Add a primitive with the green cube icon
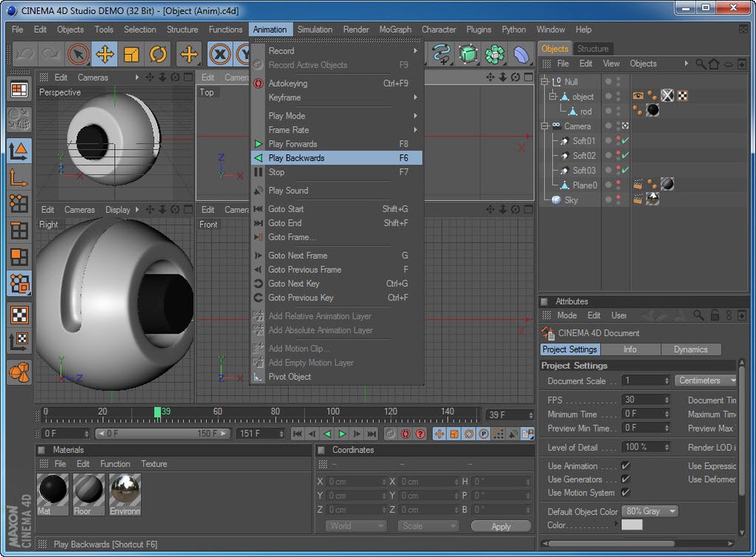Screen dimensions: 756x557 click(468, 54)
